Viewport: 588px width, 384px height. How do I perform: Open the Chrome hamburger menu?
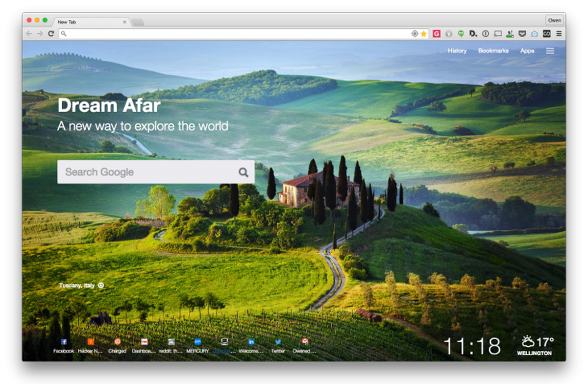[x=559, y=34]
